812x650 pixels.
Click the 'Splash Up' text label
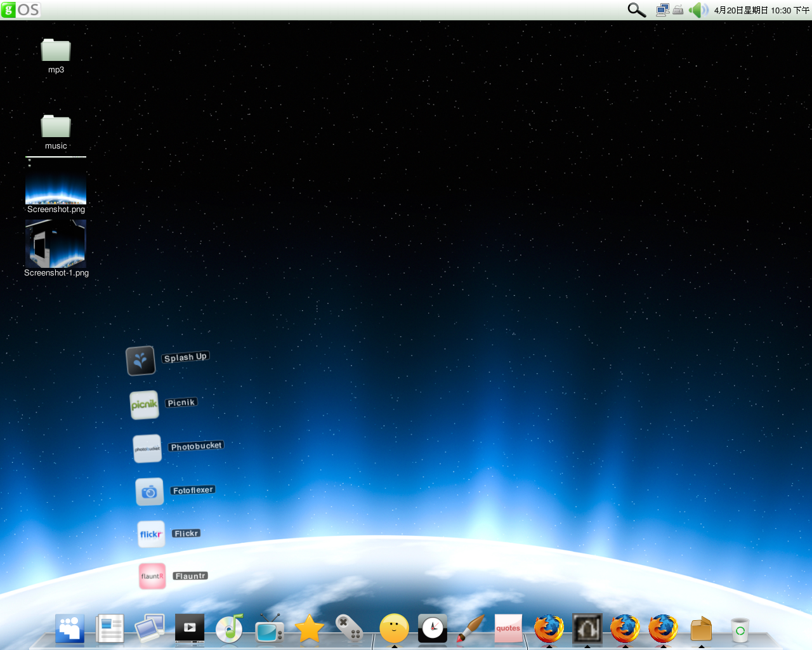185,357
